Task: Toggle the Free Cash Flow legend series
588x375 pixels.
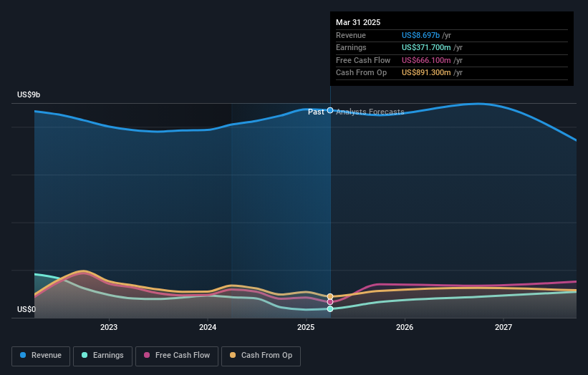Action: (x=177, y=356)
